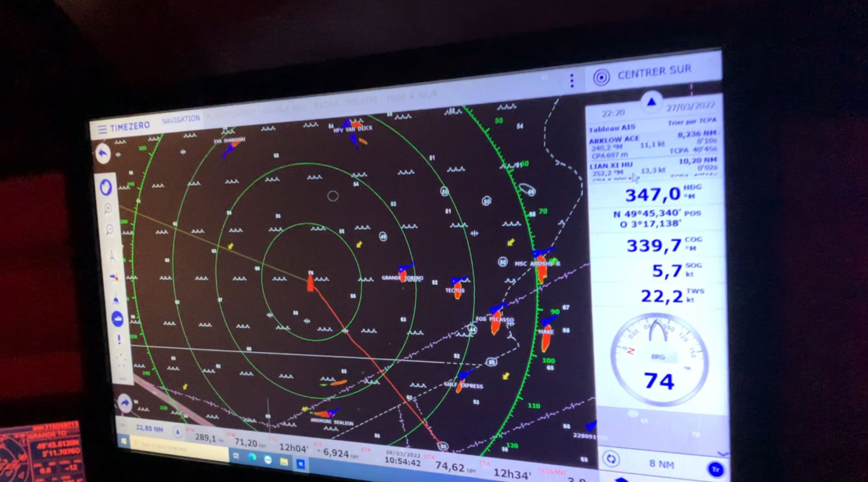This screenshot has height=482, width=868.
Task: Click the undo arrow button
Action: (x=103, y=154)
